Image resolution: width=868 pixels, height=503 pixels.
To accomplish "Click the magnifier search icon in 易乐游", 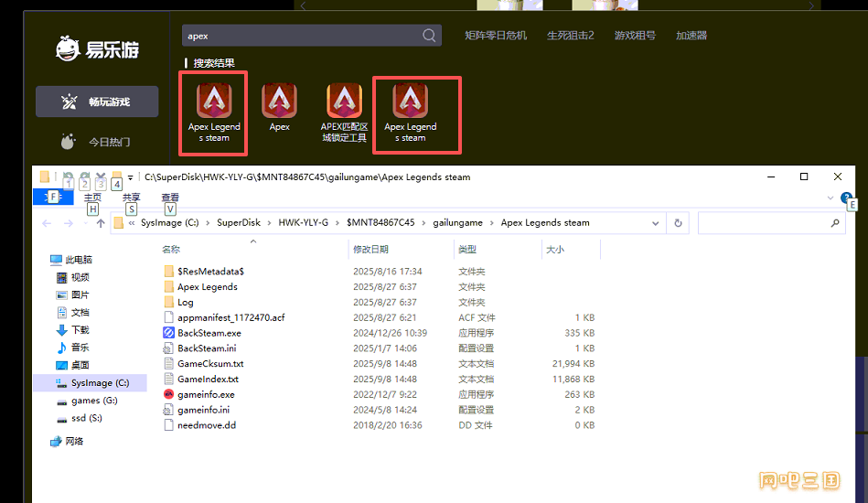I will click(x=430, y=36).
